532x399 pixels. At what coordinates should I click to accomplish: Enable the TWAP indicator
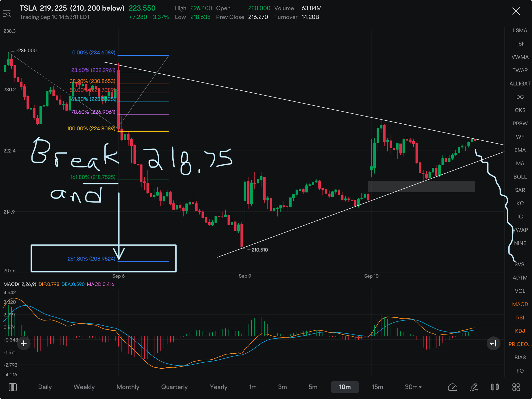pyautogui.click(x=520, y=70)
